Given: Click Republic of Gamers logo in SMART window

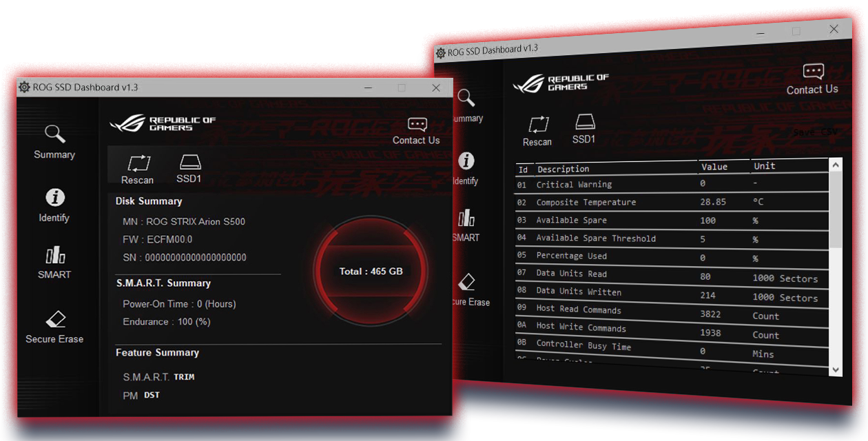Looking at the screenshot, I should tap(561, 83).
